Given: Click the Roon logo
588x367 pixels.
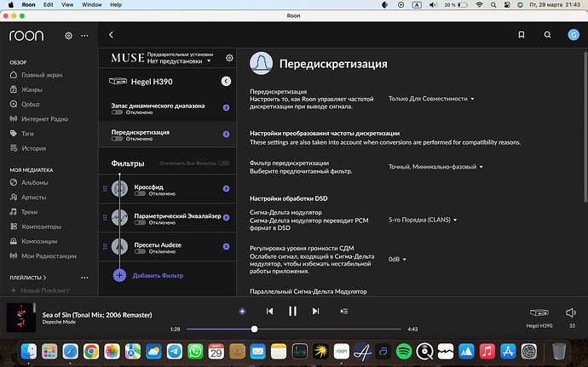Looking at the screenshot, I should (26, 36).
